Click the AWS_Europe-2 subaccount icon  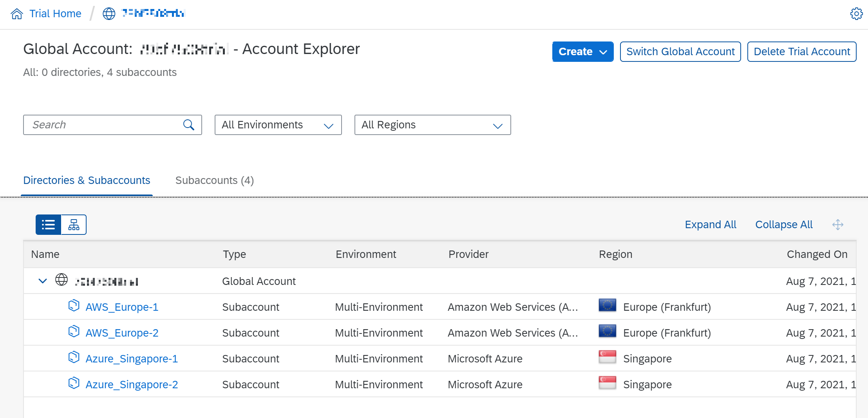tap(74, 332)
